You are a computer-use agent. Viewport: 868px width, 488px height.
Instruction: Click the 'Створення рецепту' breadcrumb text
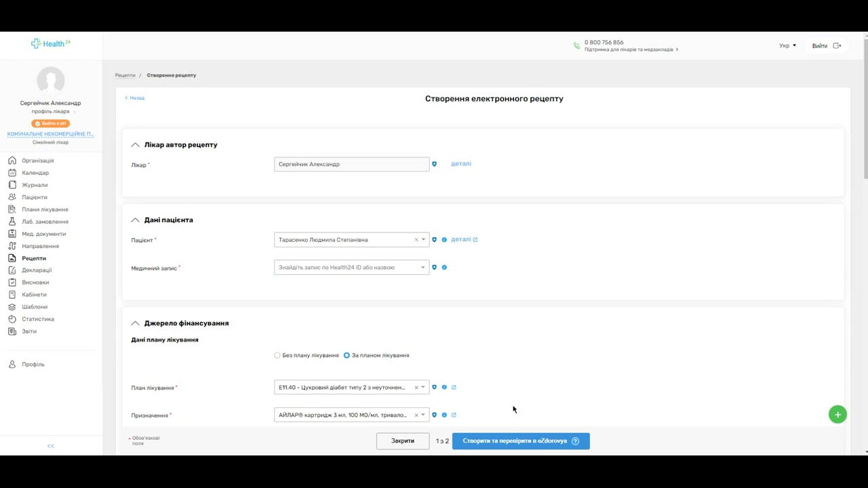[x=172, y=75]
